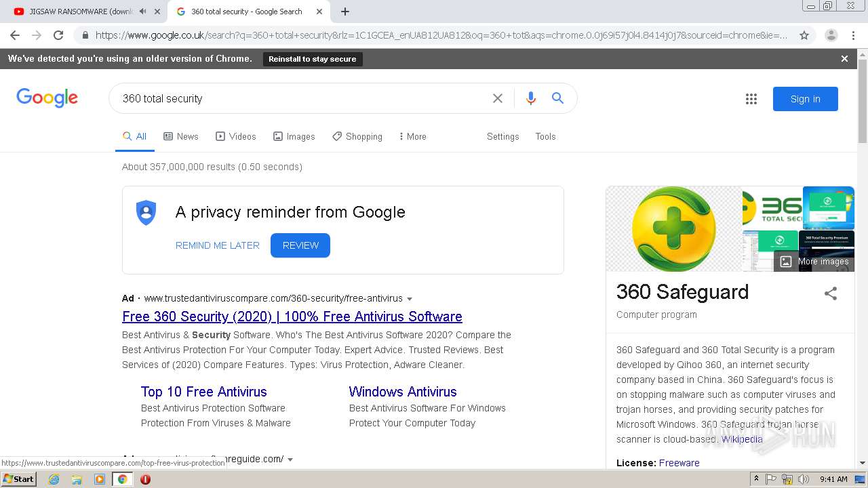
Task: Open the Chrome profile avatar
Action: point(831,35)
